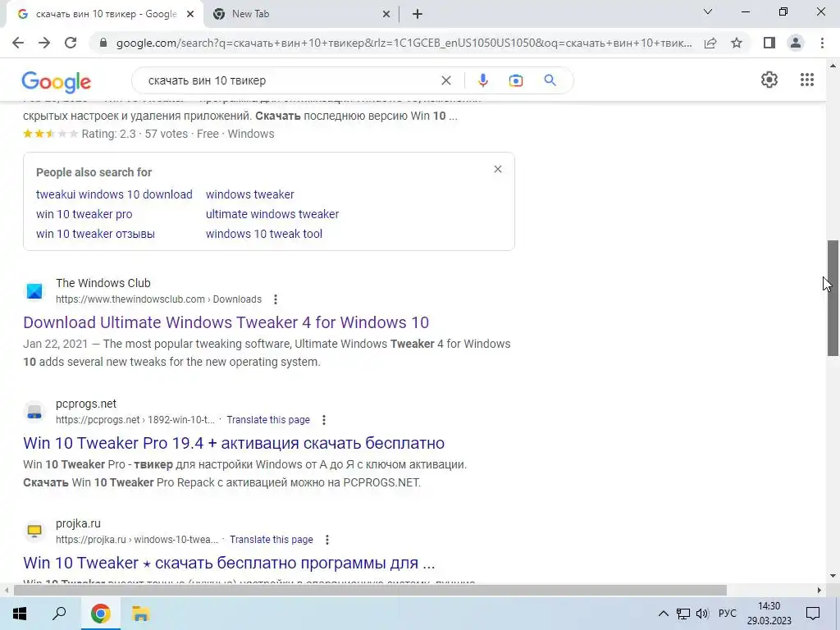
Task: Bookmark this page with the star
Action: click(x=737, y=43)
